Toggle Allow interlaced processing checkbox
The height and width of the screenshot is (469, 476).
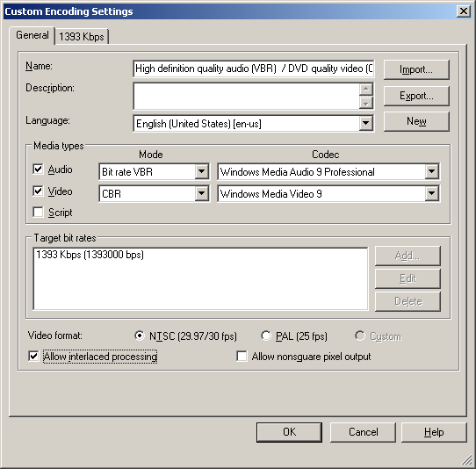(x=33, y=356)
